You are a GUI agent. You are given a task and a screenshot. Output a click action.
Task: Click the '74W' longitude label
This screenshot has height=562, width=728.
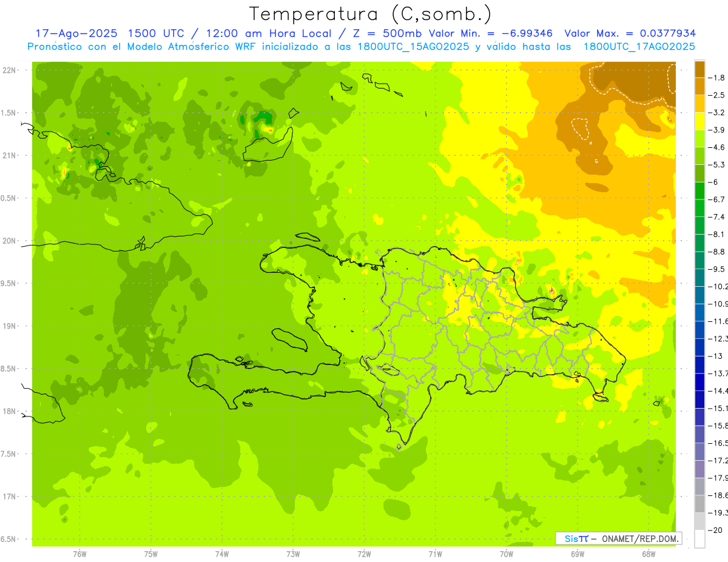222,554
